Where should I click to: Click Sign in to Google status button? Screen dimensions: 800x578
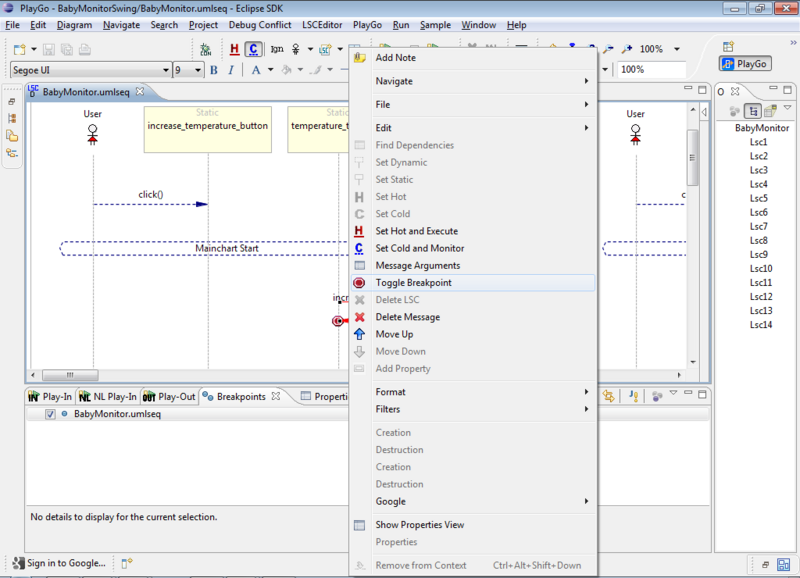60,563
